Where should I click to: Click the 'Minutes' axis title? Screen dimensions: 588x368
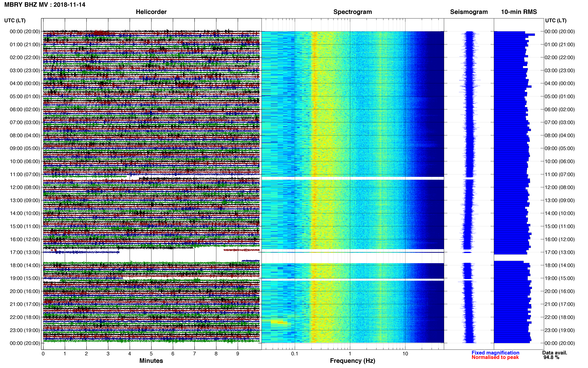(x=151, y=361)
